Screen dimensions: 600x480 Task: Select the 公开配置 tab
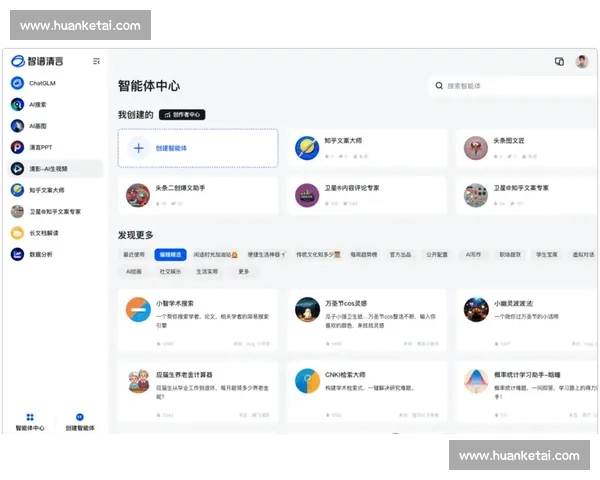[x=437, y=255]
